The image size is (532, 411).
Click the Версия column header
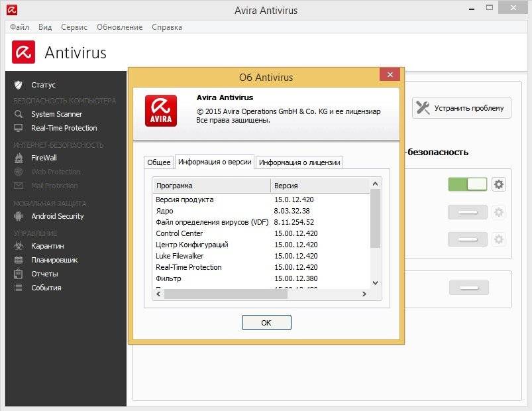320,186
